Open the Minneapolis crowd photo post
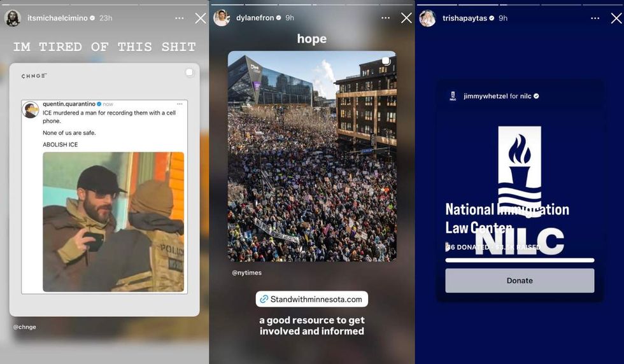624x364 pixels. pos(312,156)
